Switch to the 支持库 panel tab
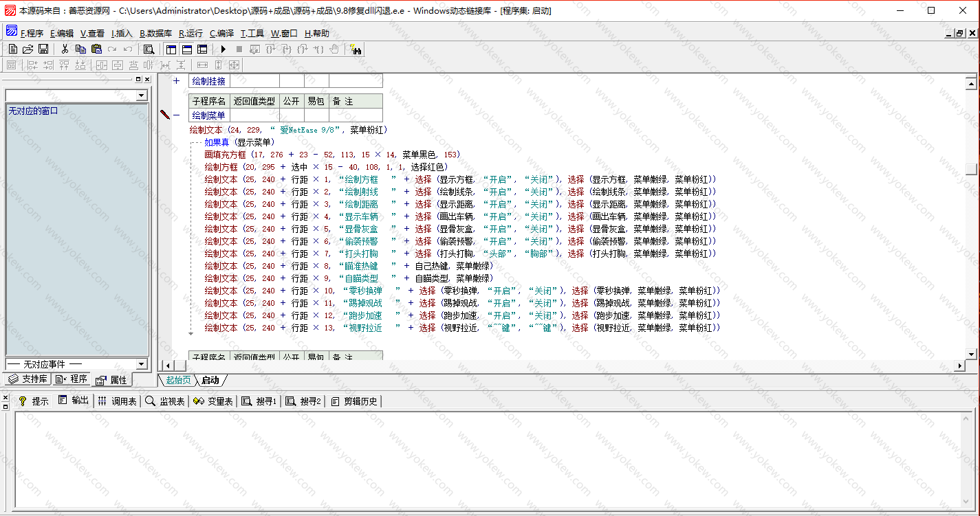This screenshot has height=516, width=980. pos(28,379)
